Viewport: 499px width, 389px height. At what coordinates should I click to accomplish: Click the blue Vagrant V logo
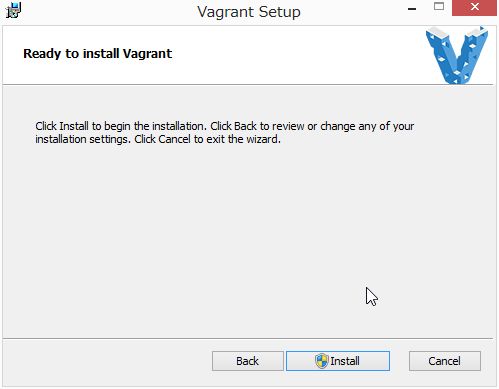(457, 55)
